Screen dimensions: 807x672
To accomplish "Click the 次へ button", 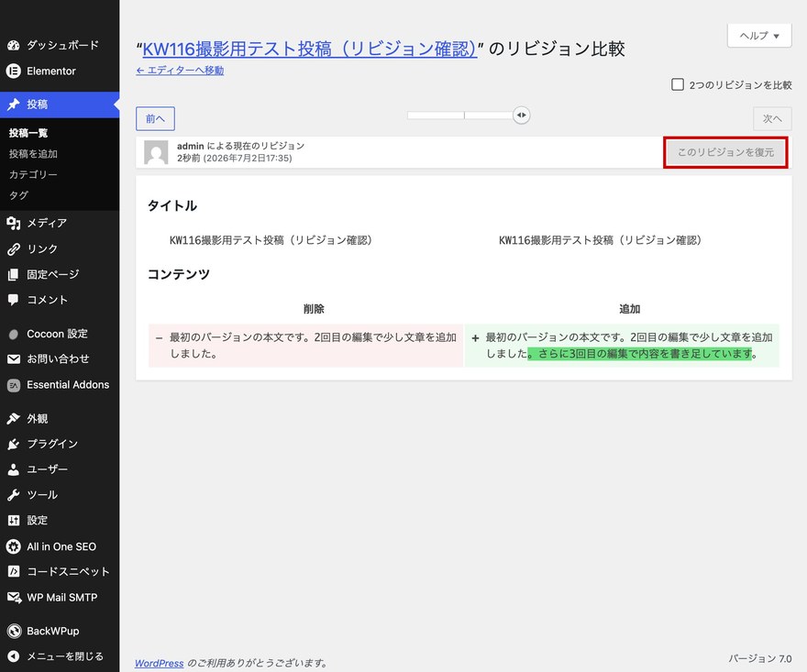I will click(772, 119).
